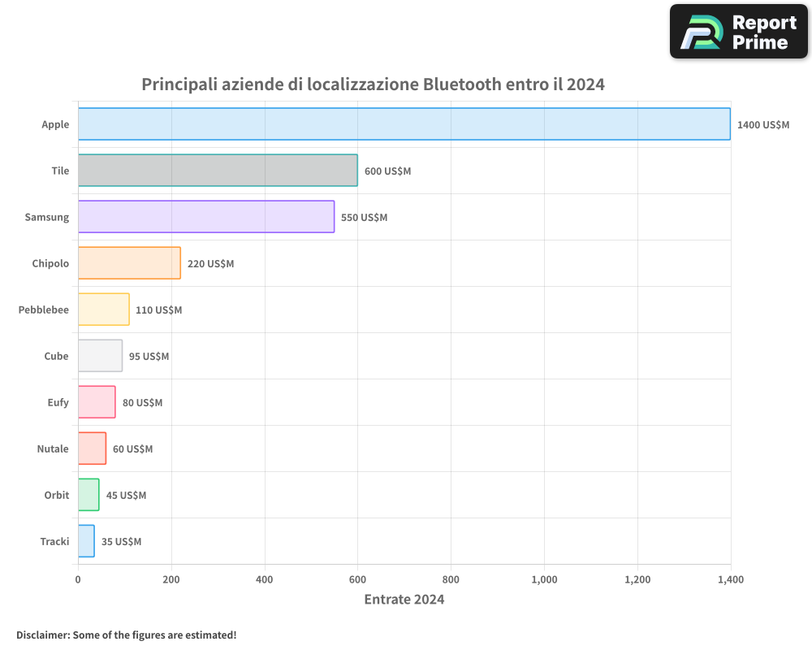Screen dimensions: 812x650
Task: Select the Chipolo revenue bar
Action: tap(128, 263)
